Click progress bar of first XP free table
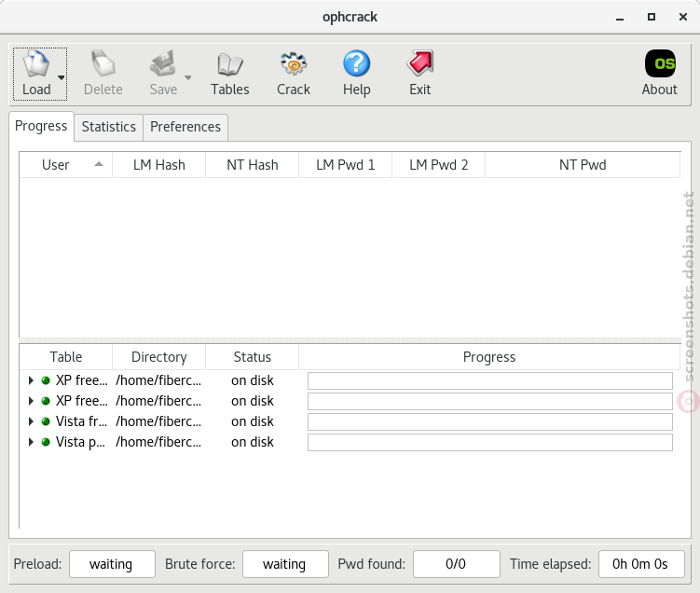 pyautogui.click(x=490, y=381)
